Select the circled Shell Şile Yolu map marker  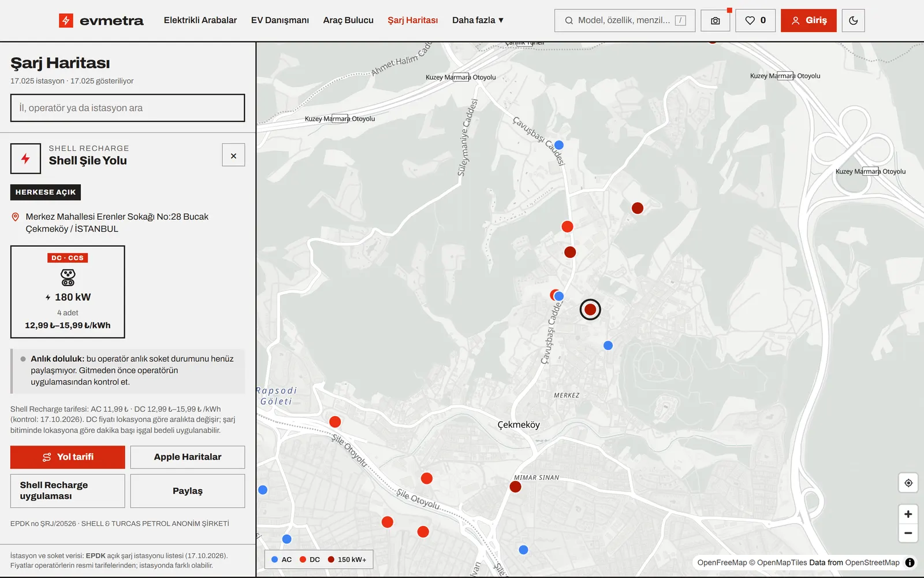coord(590,310)
